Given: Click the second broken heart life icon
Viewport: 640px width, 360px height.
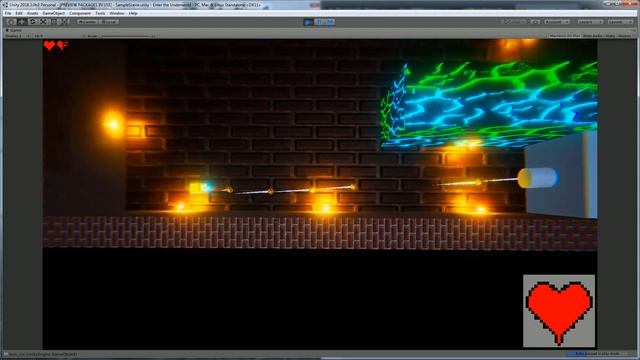Looking at the screenshot, I should click(x=62, y=45).
